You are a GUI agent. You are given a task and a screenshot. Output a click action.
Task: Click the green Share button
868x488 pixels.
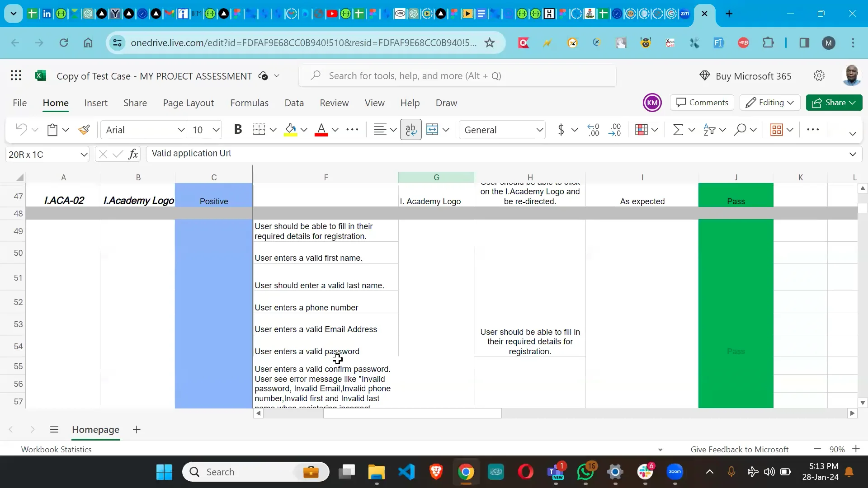(x=834, y=103)
